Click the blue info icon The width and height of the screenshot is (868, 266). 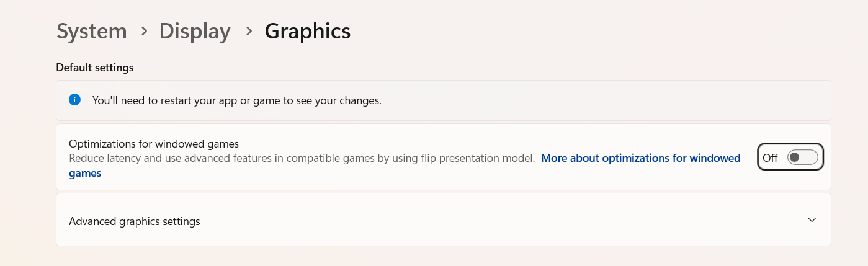(x=74, y=100)
